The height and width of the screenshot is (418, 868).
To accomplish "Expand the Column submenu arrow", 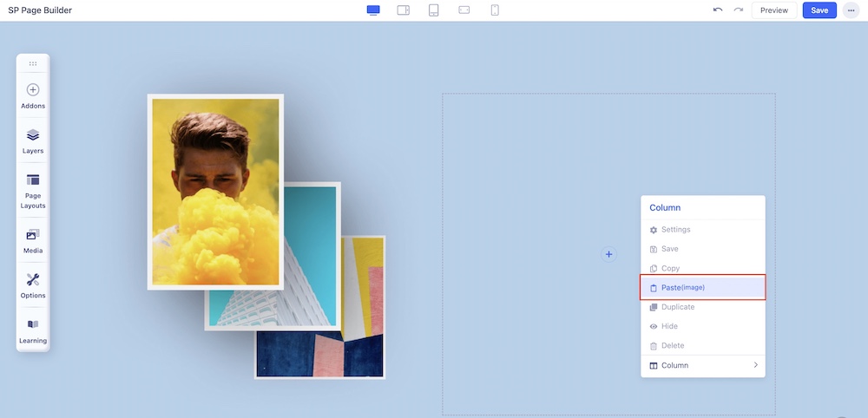I will pyautogui.click(x=756, y=365).
